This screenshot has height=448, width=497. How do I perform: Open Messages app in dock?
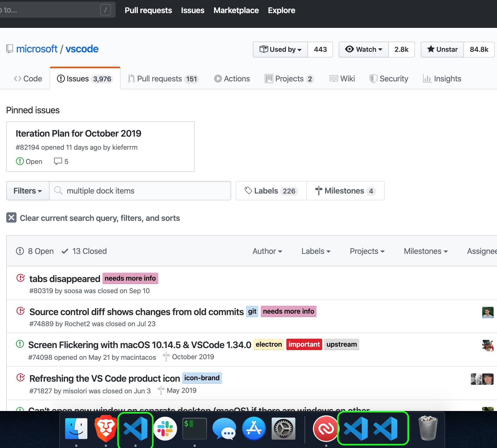pyautogui.click(x=224, y=429)
